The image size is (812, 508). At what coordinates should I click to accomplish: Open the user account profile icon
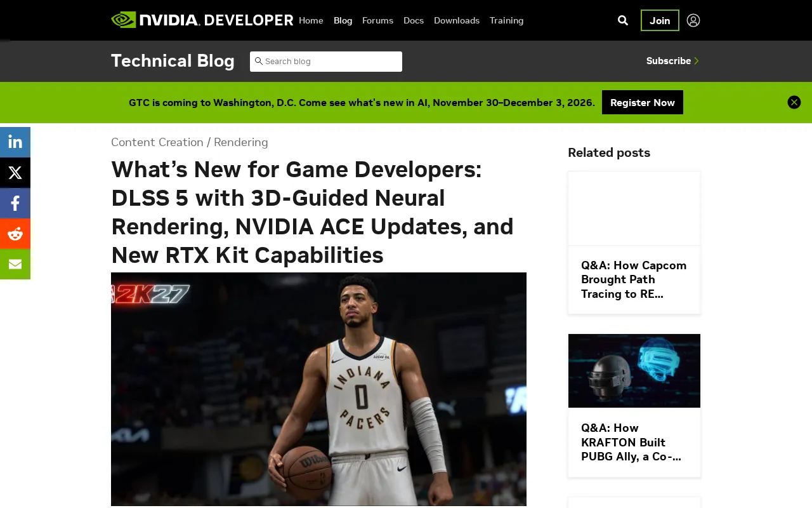693,20
